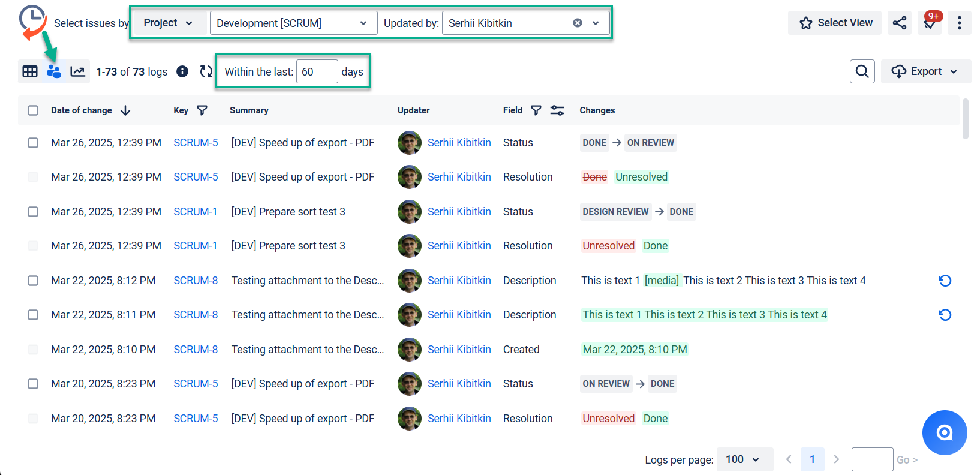The width and height of the screenshot is (980, 475).
Task: Expand the Logs per page dropdown
Action: pyautogui.click(x=744, y=459)
